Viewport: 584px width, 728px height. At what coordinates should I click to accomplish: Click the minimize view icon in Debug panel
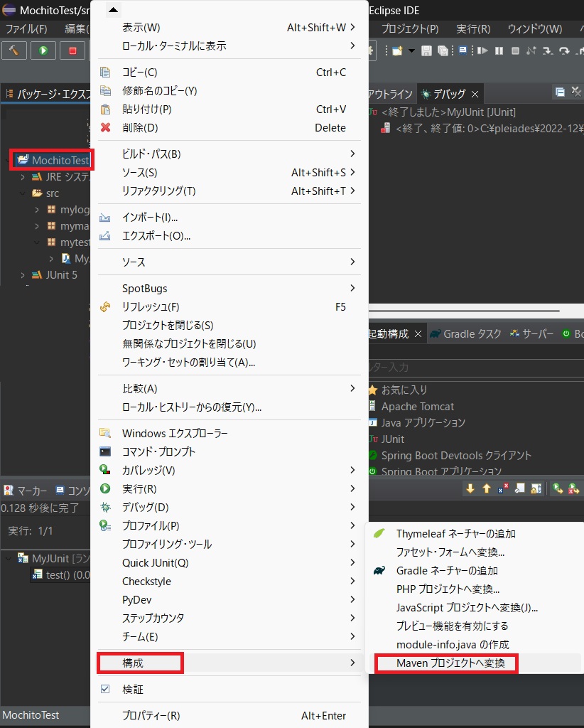coord(560,92)
